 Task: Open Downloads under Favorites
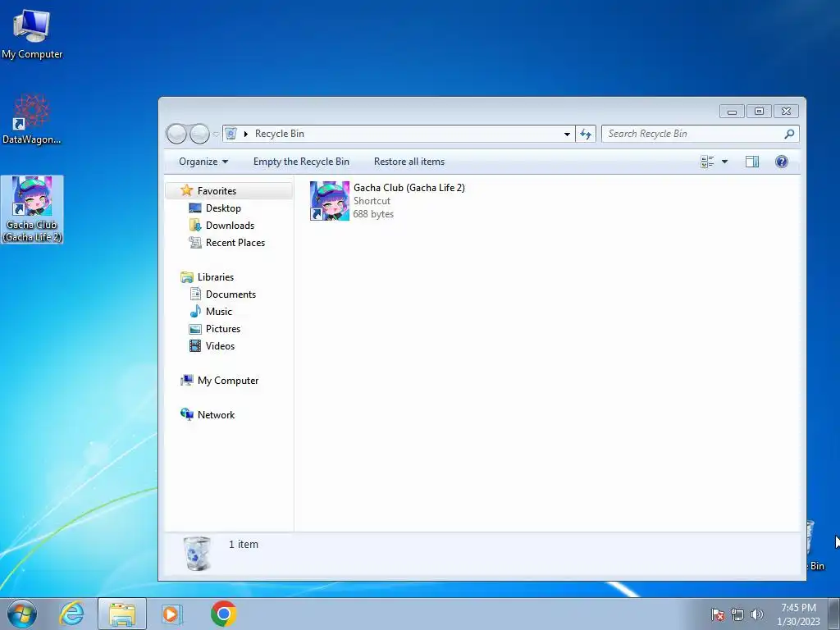[x=230, y=226]
